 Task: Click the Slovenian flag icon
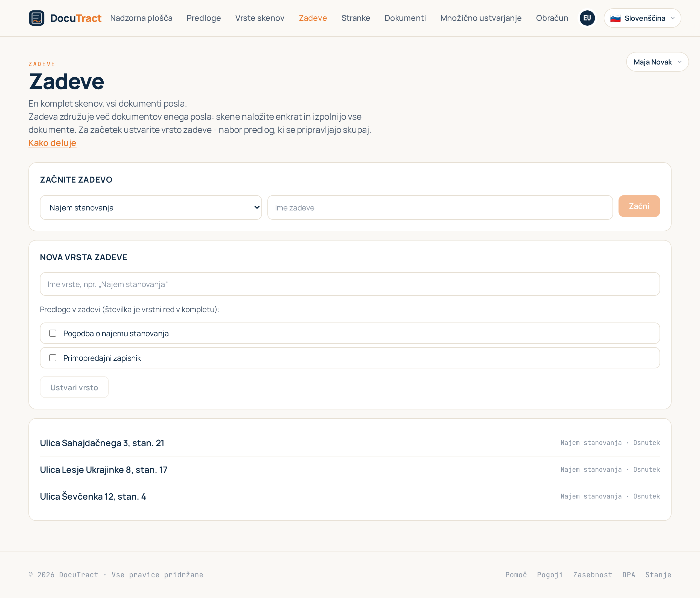pos(615,18)
